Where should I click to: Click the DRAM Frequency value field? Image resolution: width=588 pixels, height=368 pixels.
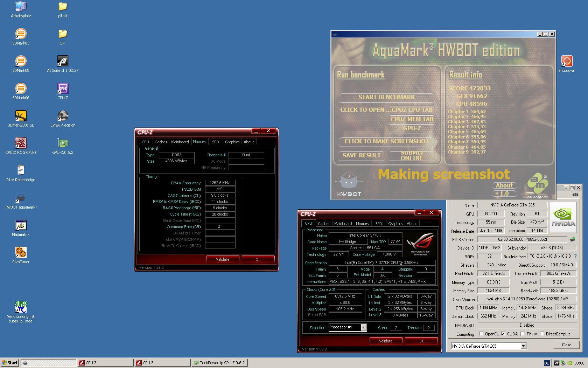(220, 183)
